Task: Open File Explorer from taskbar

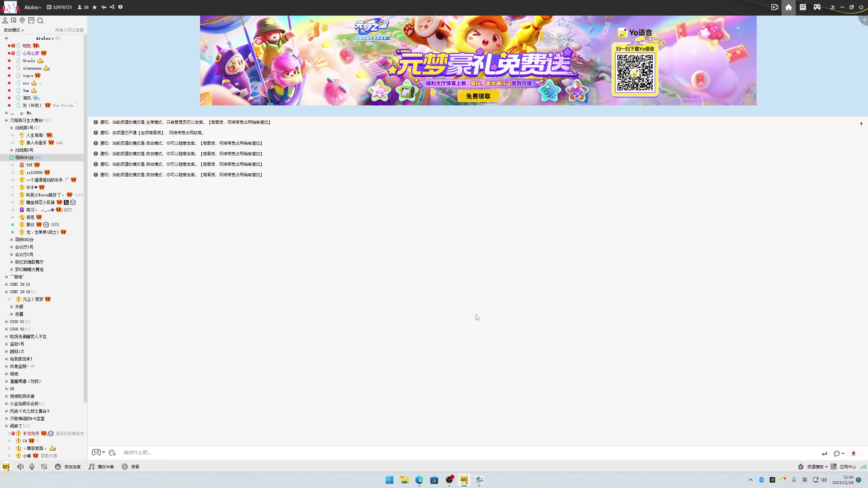Action: click(404, 480)
